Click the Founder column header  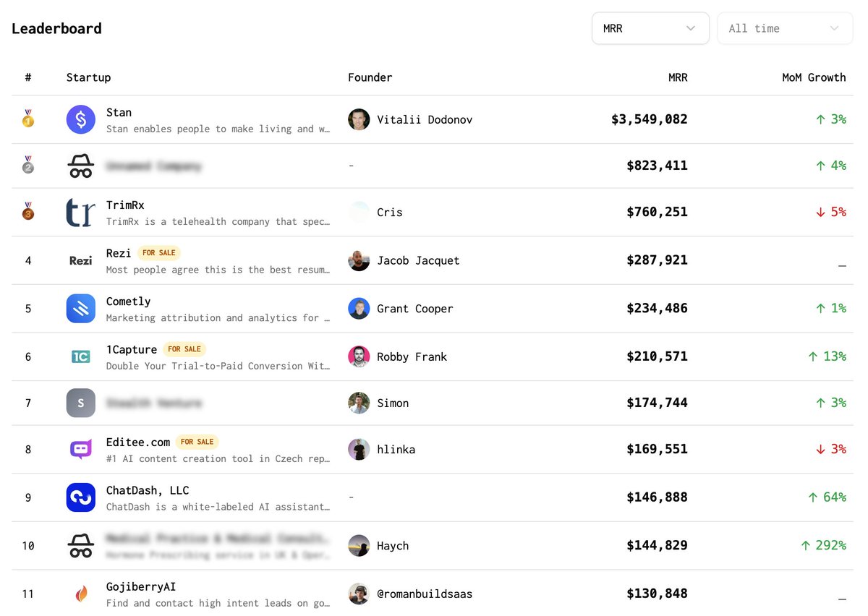370,77
